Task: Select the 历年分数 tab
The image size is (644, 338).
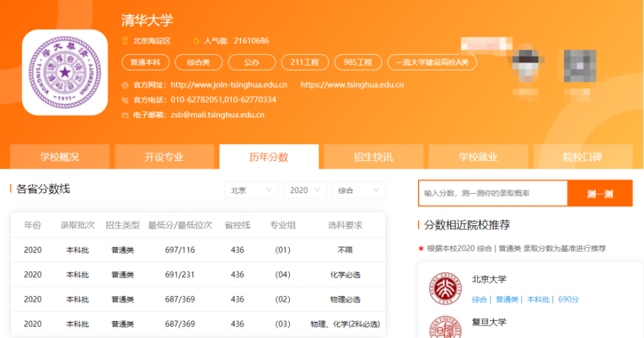Action: click(x=269, y=157)
